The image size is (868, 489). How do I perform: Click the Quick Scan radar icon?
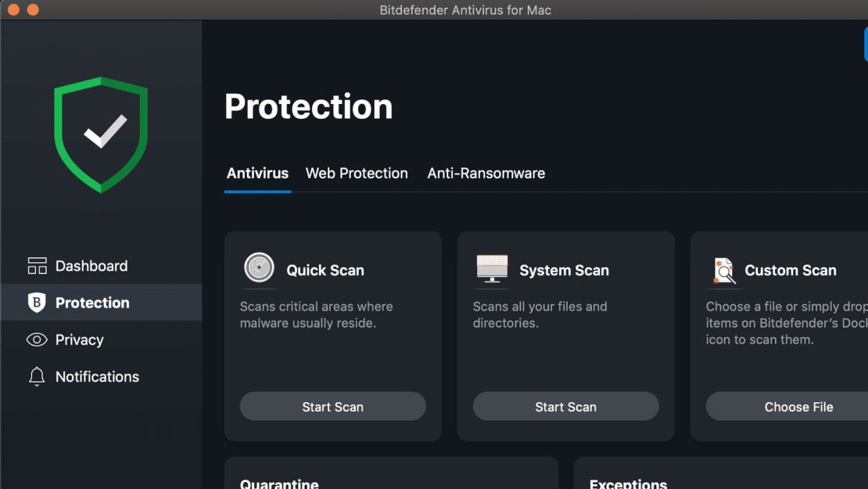tap(259, 268)
